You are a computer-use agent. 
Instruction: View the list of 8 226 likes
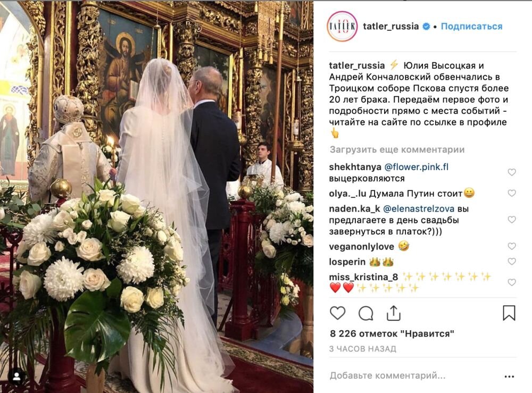click(x=392, y=333)
